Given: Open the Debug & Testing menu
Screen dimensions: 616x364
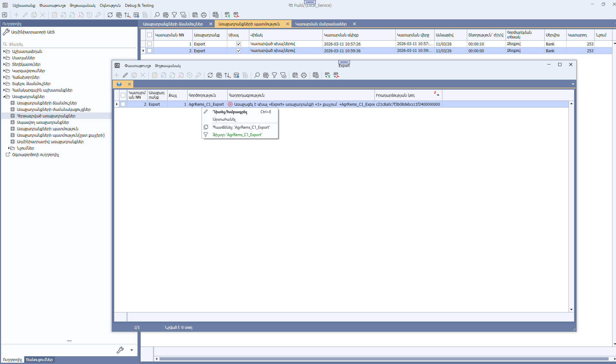Looking at the screenshot, I should [x=139, y=5].
